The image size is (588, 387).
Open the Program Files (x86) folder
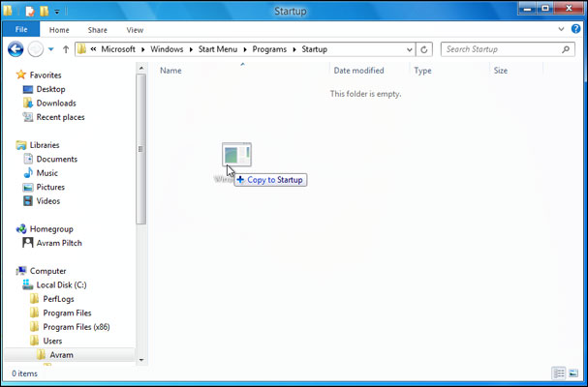[x=77, y=327]
